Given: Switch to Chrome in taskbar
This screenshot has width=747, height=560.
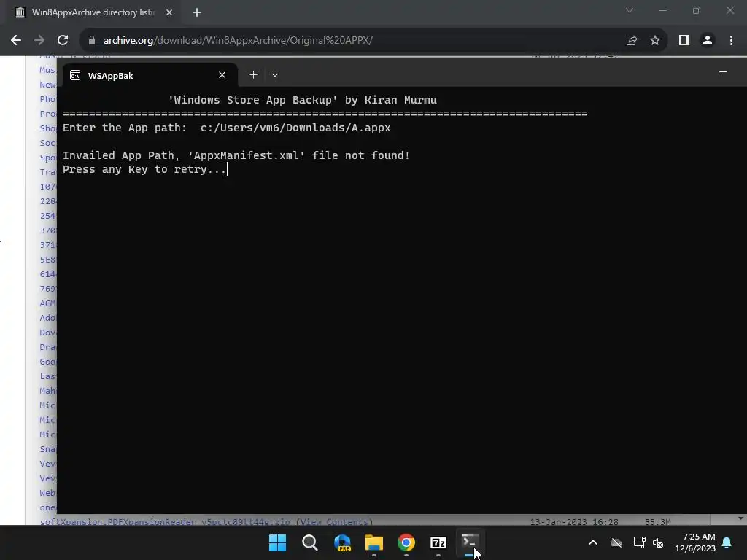Looking at the screenshot, I should (x=406, y=542).
